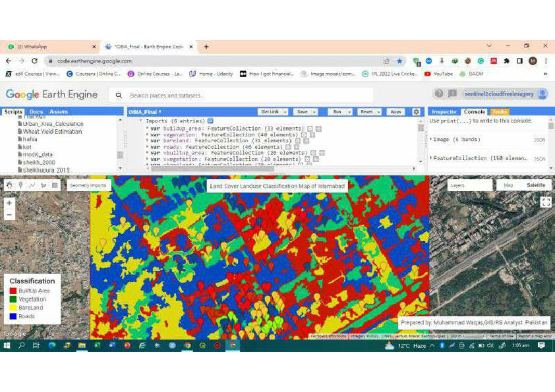Click the Save button

[x=303, y=112]
